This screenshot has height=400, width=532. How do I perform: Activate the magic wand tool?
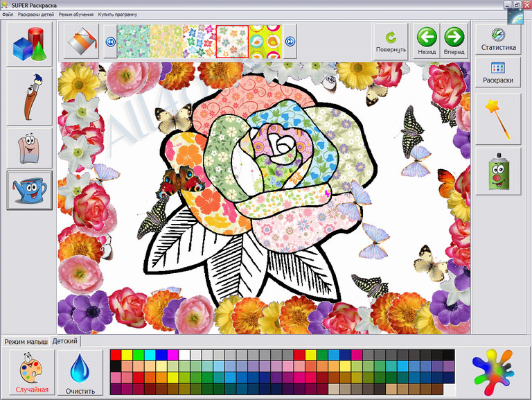498,119
